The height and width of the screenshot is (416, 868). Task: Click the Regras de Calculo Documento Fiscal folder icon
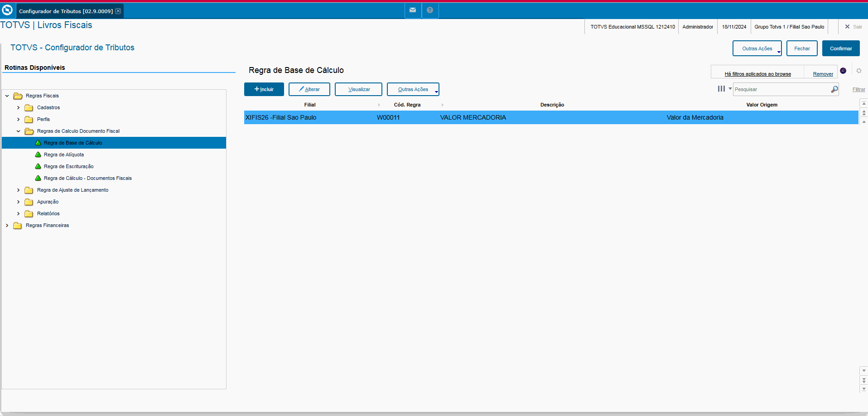(x=29, y=131)
